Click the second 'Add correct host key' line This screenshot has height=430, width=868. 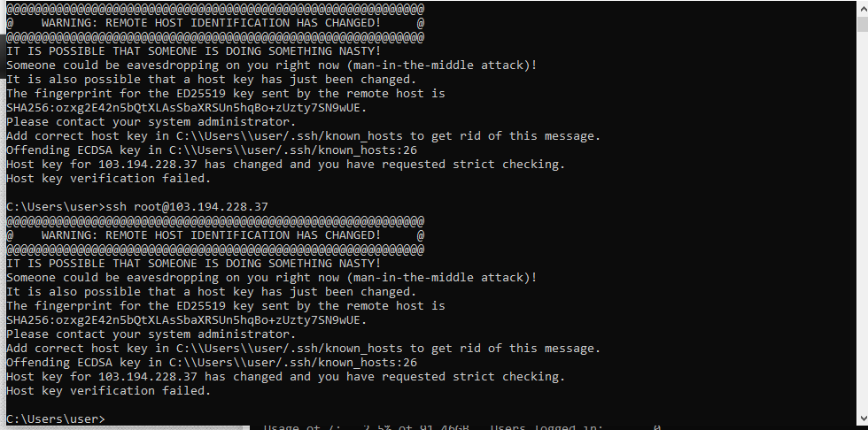pos(303,349)
